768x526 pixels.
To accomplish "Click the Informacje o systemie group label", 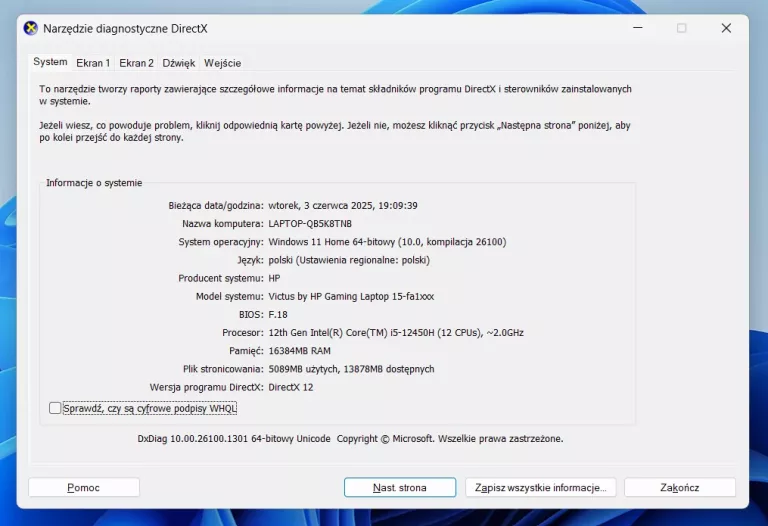I will pyautogui.click(x=94, y=183).
